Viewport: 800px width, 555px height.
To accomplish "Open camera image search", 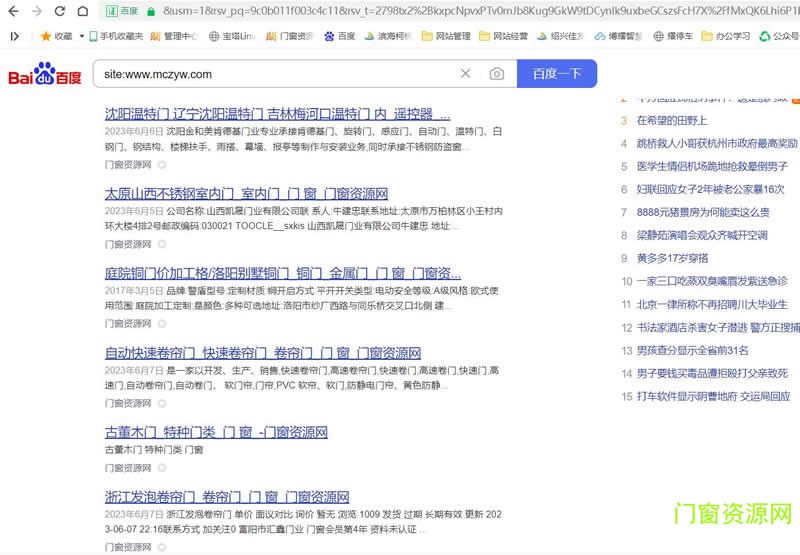I will (496, 74).
